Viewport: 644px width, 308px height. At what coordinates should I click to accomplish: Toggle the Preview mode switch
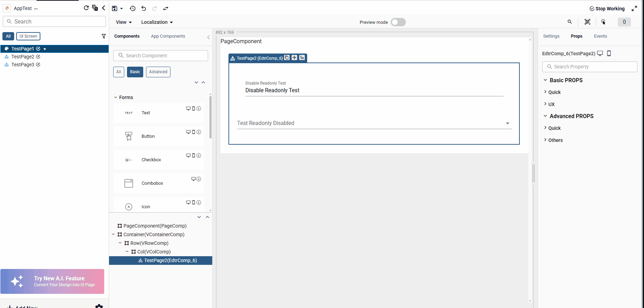tap(398, 22)
